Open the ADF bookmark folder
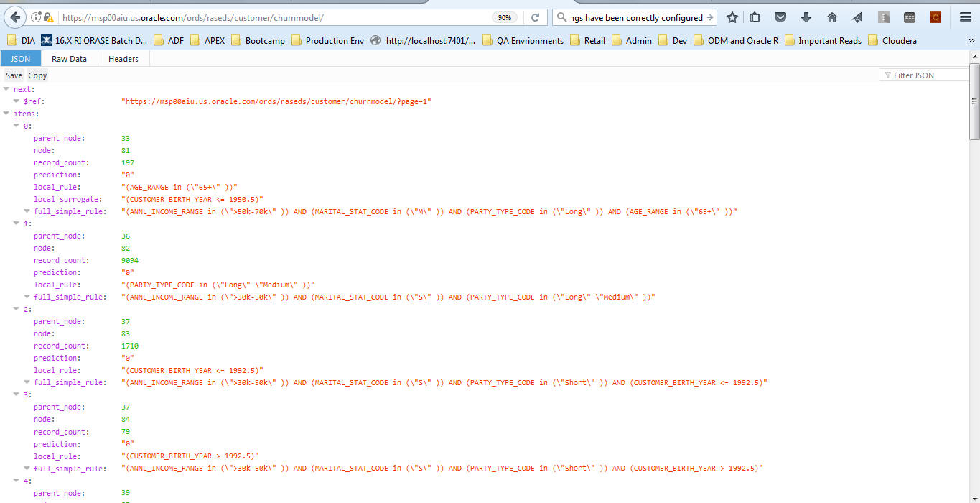 pos(168,41)
